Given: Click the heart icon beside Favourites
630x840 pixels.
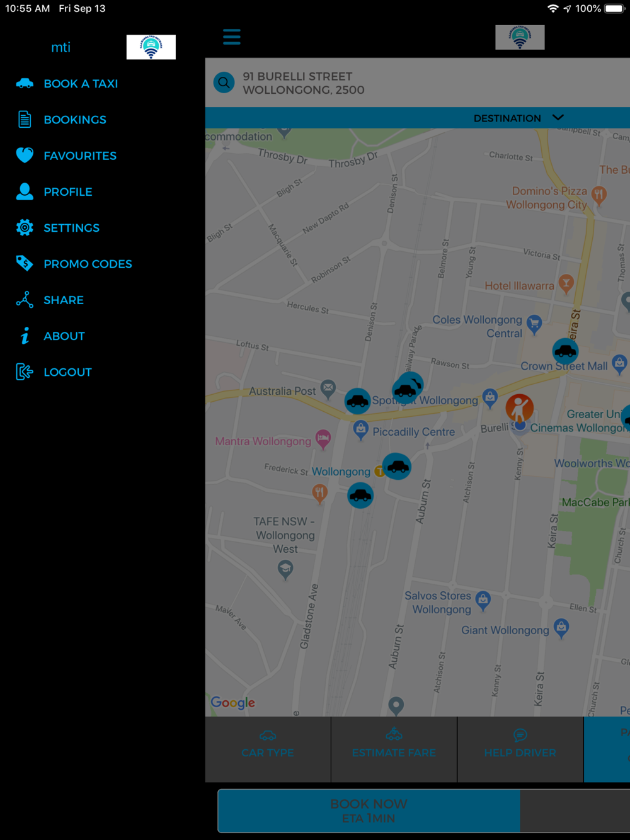Looking at the screenshot, I should coord(25,155).
